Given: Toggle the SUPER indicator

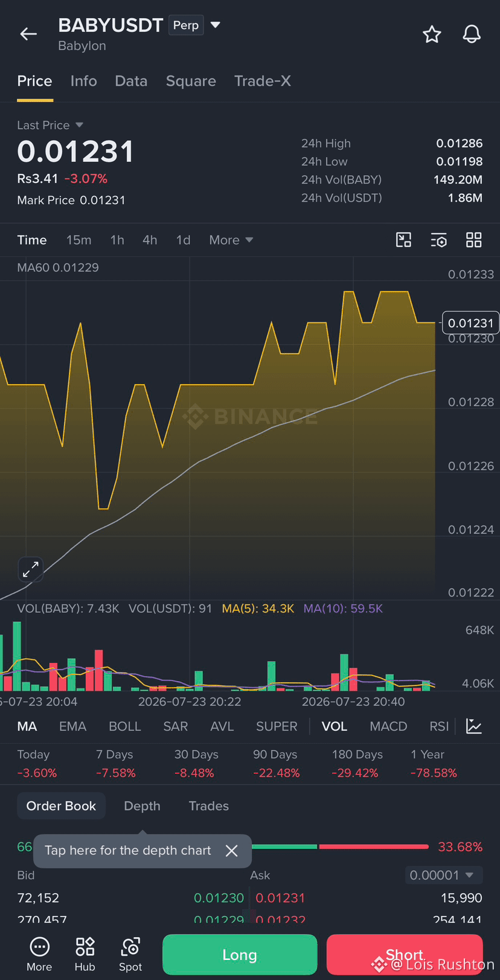Looking at the screenshot, I should click(x=277, y=726).
